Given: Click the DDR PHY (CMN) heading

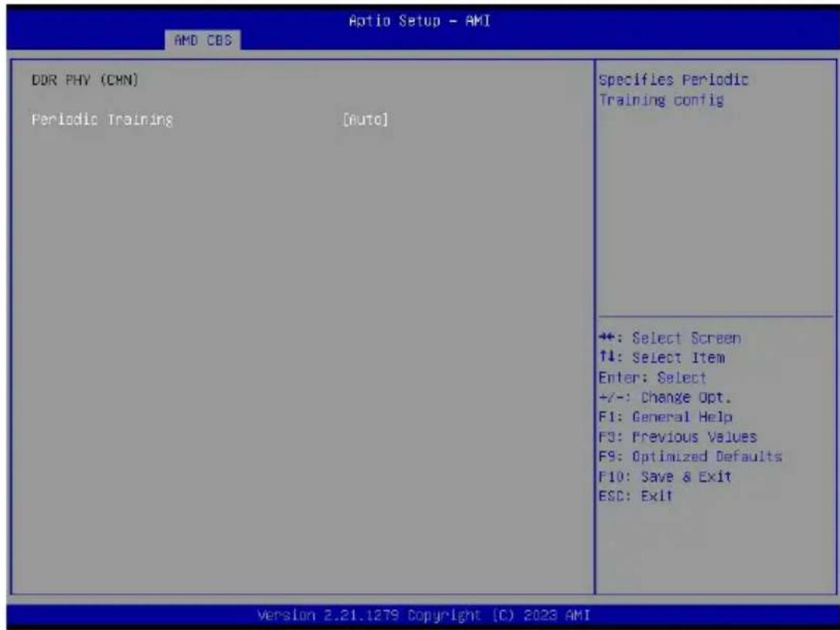Looking at the screenshot, I should coord(85,80).
